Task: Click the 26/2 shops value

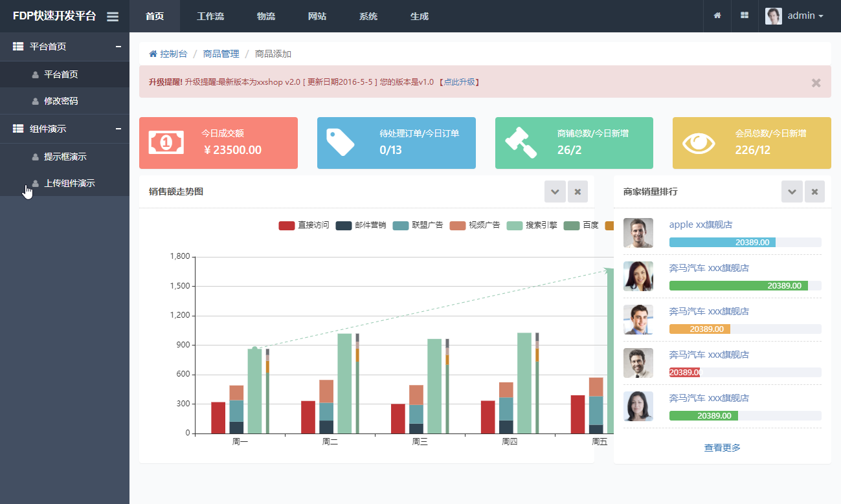Action: click(x=569, y=150)
